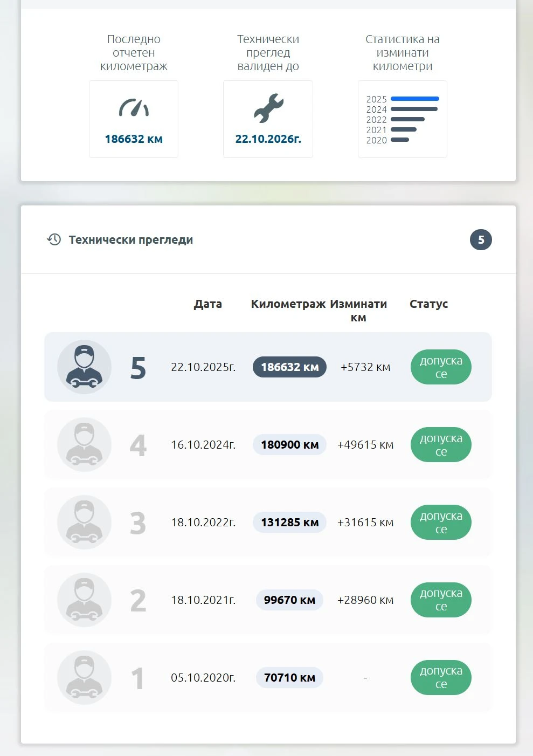Viewport: 533px width, 756px height.
Task: Click the inspections count badge showing 5
Action: click(x=481, y=240)
